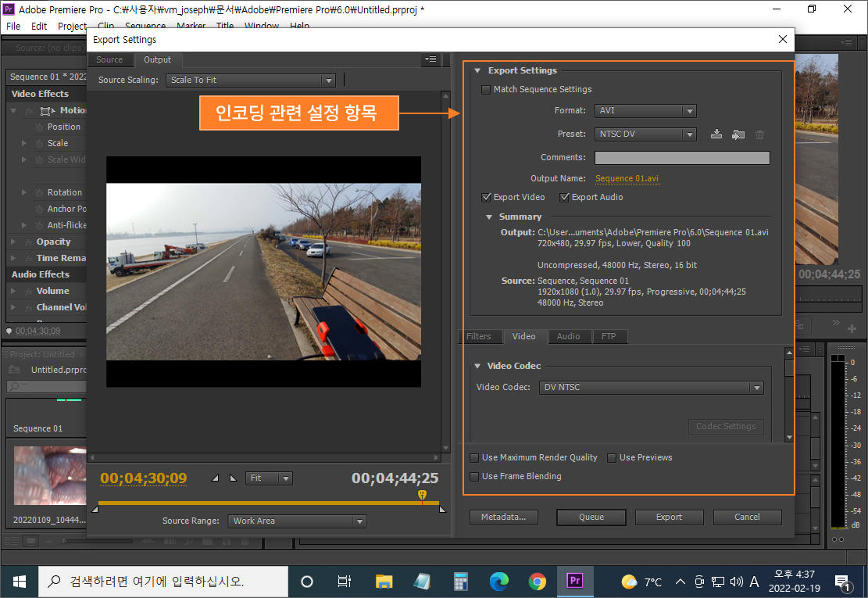Open Premiere Pro from the taskbar
868x598 pixels.
574,581
